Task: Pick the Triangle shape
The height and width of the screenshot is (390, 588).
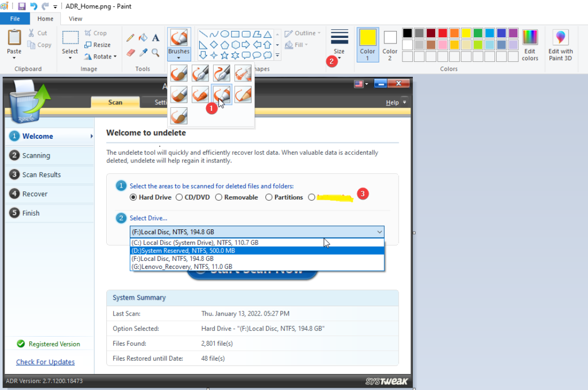Action: coord(268,34)
